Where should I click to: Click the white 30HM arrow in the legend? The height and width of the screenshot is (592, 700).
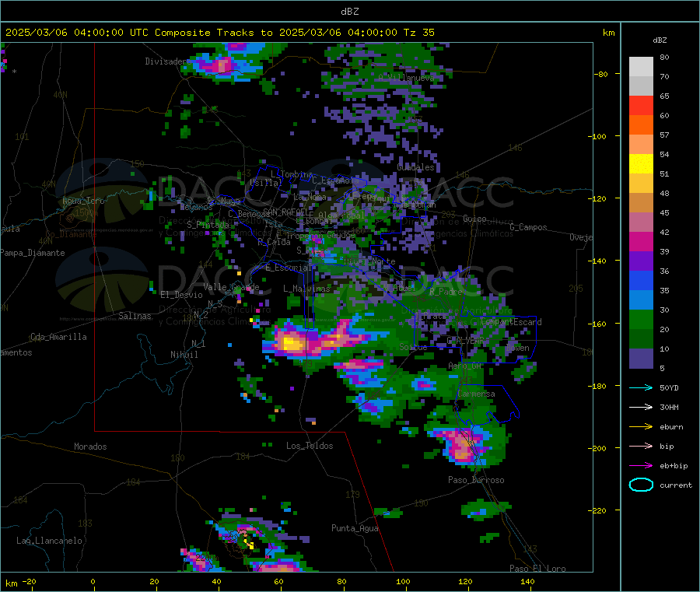[x=641, y=407]
